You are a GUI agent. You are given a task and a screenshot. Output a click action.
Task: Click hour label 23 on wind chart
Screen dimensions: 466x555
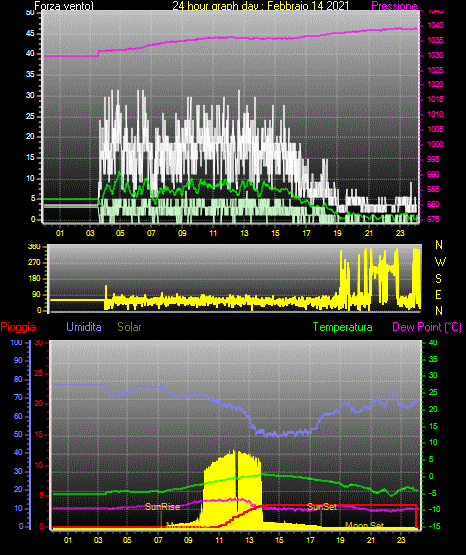400,233
